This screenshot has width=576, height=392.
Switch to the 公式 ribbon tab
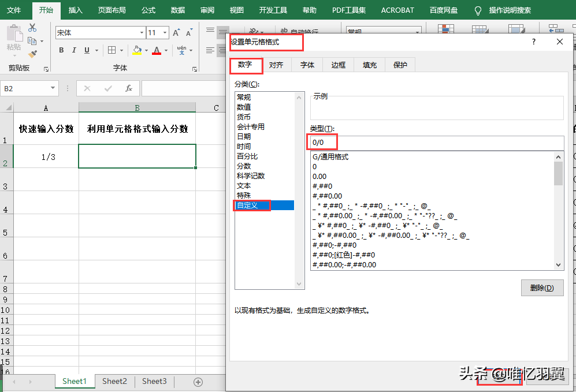pyautogui.click(x=148, y=10)
